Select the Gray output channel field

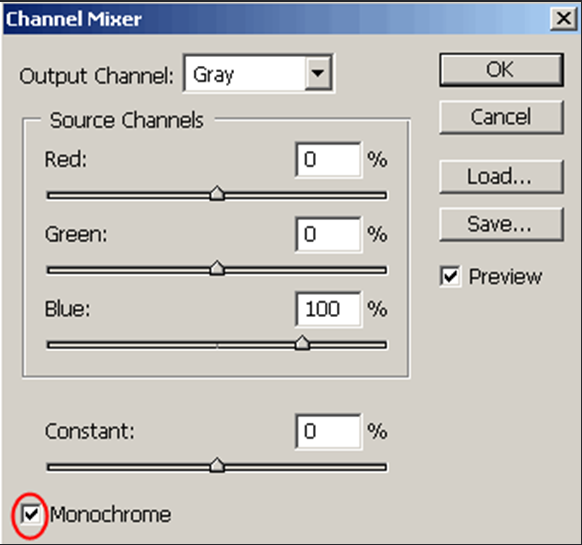(258, 73)
